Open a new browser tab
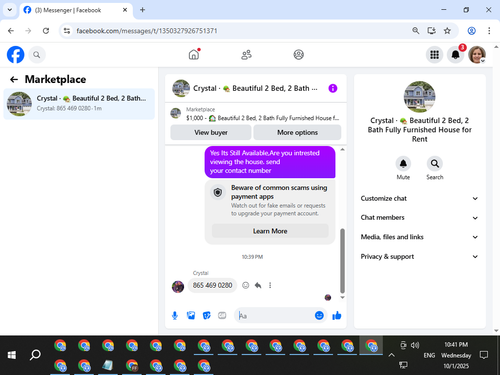 142,10
